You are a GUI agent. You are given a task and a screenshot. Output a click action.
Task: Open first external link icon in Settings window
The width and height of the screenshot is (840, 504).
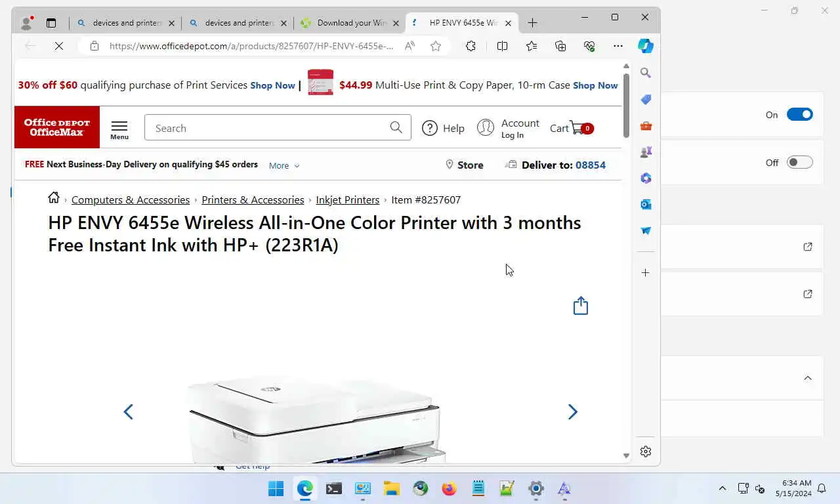pos(808,247)
